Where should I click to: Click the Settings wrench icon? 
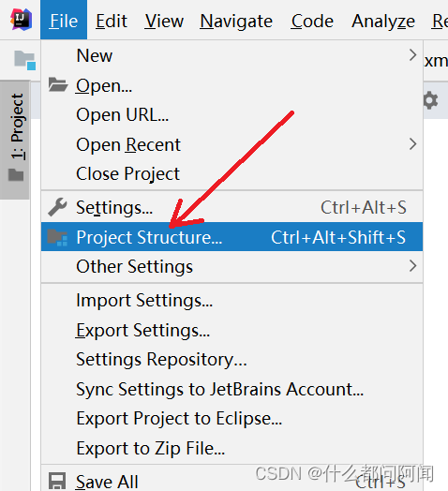57,207
